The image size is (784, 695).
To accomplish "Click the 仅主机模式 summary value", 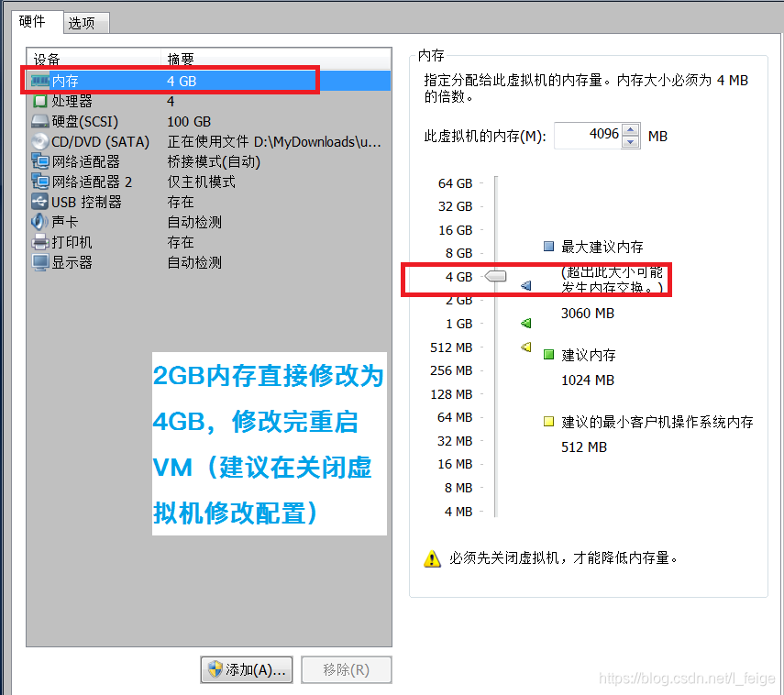I will click(x=201, y=182).
